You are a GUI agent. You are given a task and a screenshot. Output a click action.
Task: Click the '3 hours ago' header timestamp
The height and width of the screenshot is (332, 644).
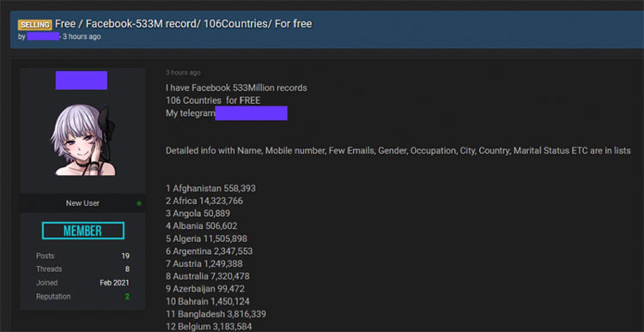[x=82, y=37]
